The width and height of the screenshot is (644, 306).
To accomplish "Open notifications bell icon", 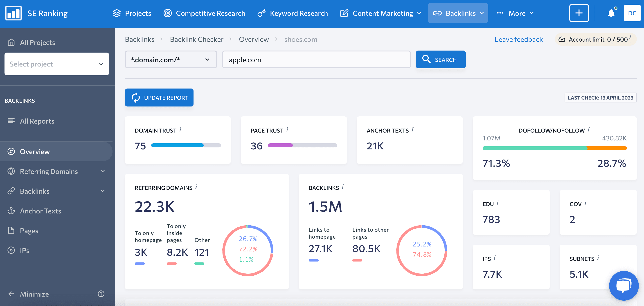I will click(611, 13).
